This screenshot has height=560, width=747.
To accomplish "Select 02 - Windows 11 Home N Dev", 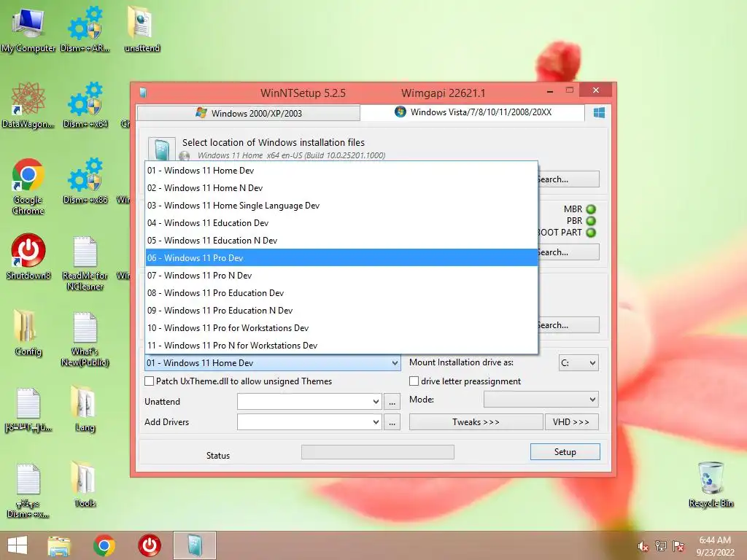I will (x=341, y=188).
